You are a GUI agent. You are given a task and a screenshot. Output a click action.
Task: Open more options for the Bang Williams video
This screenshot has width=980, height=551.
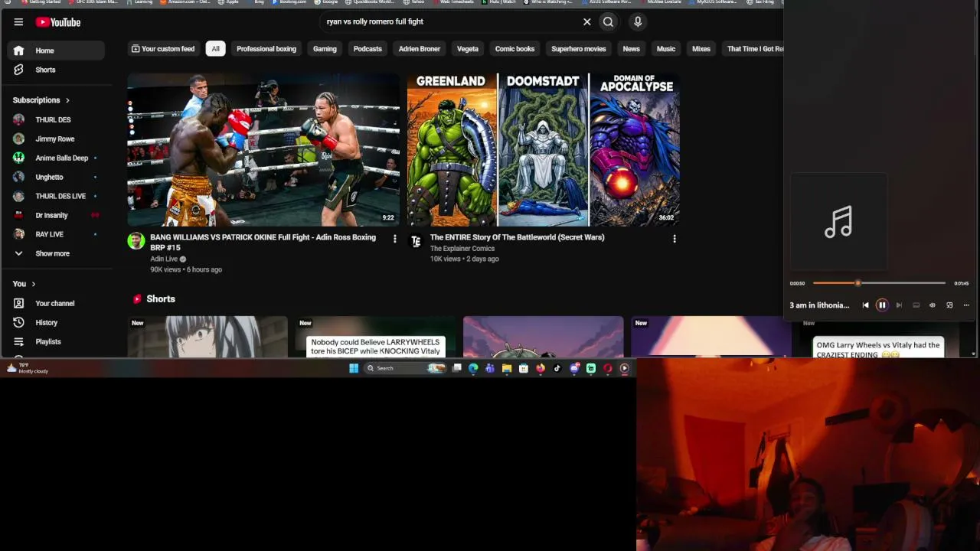(x=395, y=239)
